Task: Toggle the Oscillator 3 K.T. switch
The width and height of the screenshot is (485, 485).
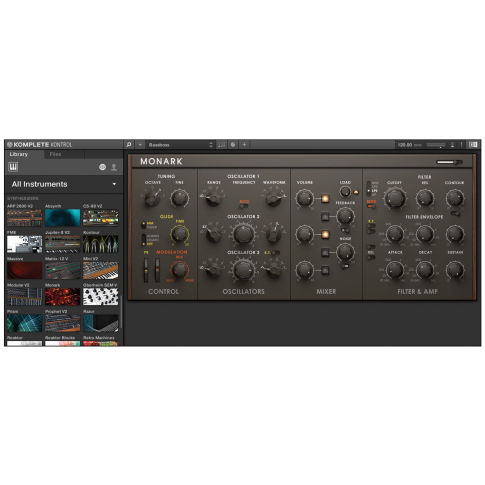Action: [276, 253]
